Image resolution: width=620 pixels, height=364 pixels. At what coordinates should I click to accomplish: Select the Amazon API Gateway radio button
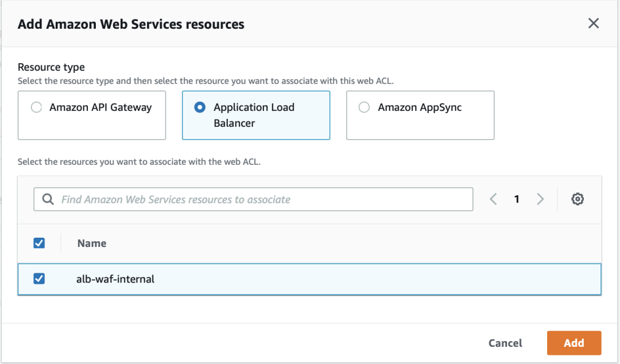tap(36, 107)
